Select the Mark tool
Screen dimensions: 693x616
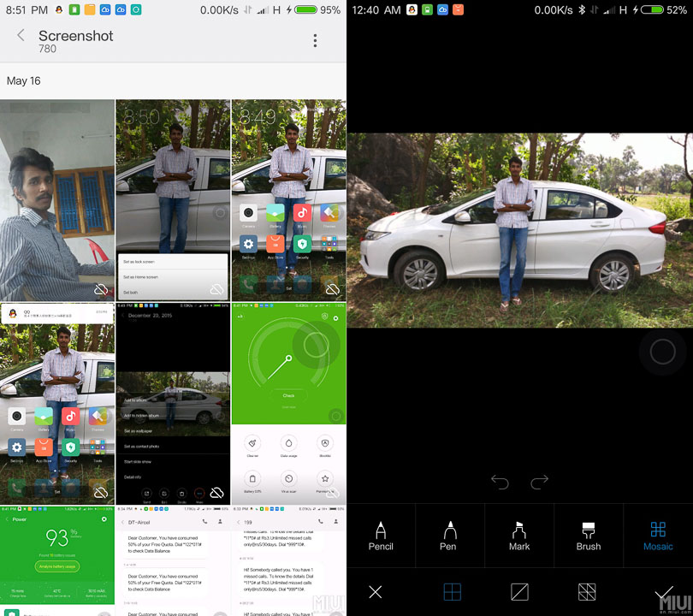click(518, 536)
